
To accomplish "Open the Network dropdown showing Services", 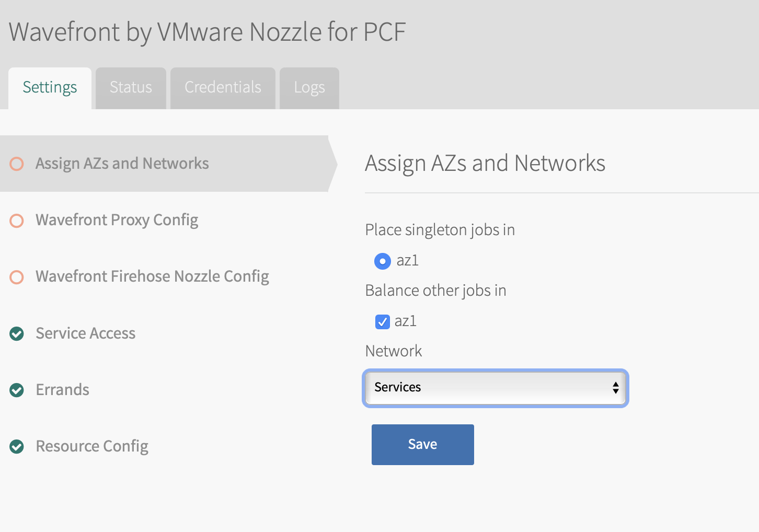I will (x=496, y=388).
